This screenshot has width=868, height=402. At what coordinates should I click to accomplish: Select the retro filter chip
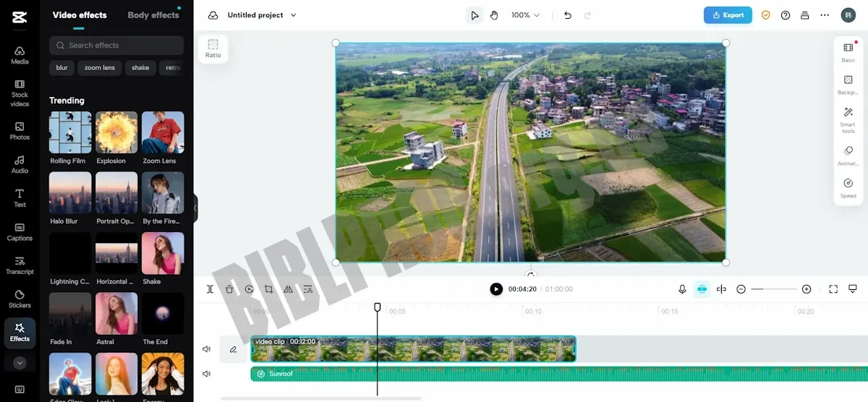172,68
